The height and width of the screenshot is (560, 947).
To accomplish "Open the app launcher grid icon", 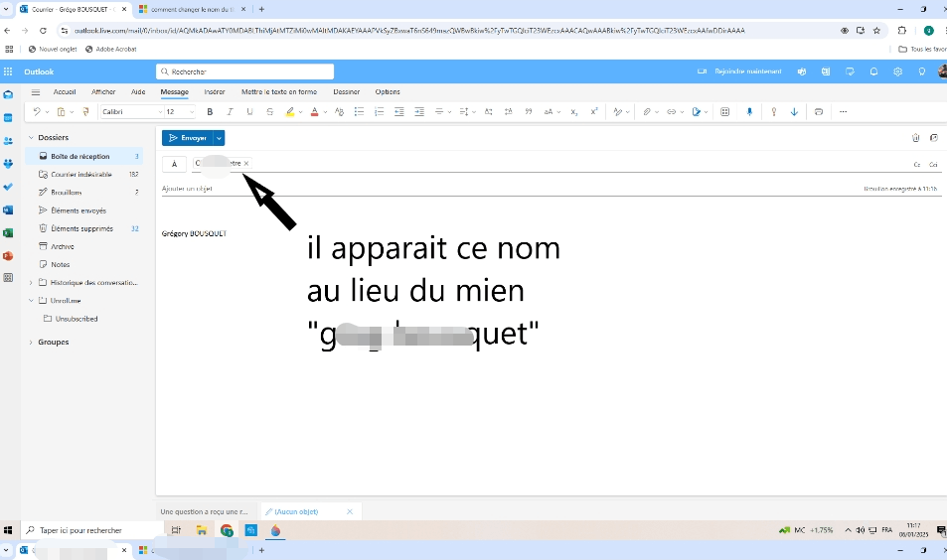I will (x=8, y=71).
